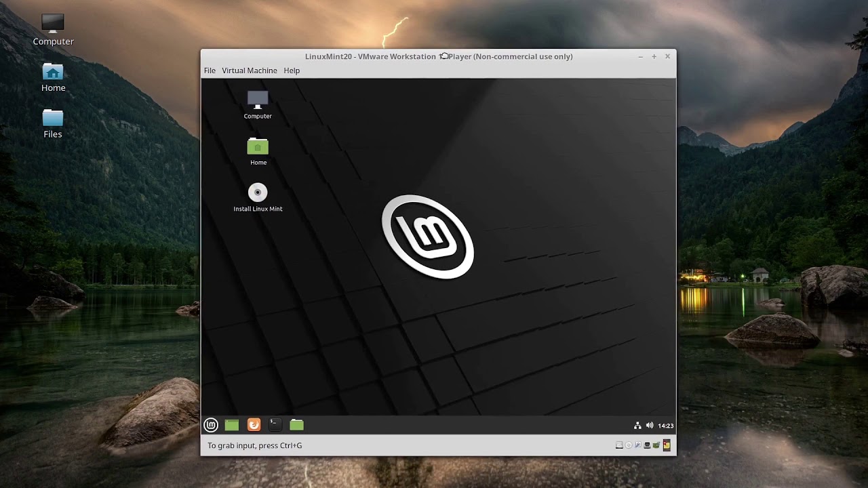Click the 14:23 clock in guest panel
The width and height of the screenshot is (868, 488).
[x=665, y=426]
